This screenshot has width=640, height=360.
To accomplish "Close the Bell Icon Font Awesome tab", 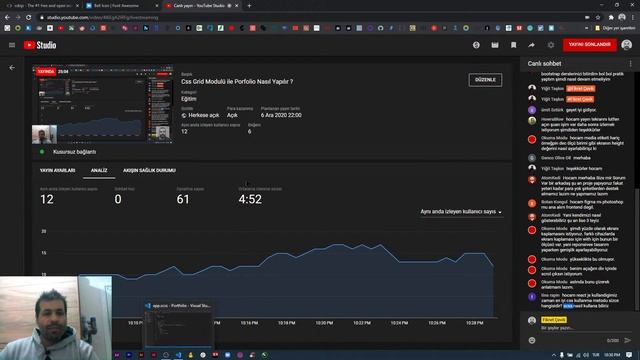I will click(x=157, y=6).
